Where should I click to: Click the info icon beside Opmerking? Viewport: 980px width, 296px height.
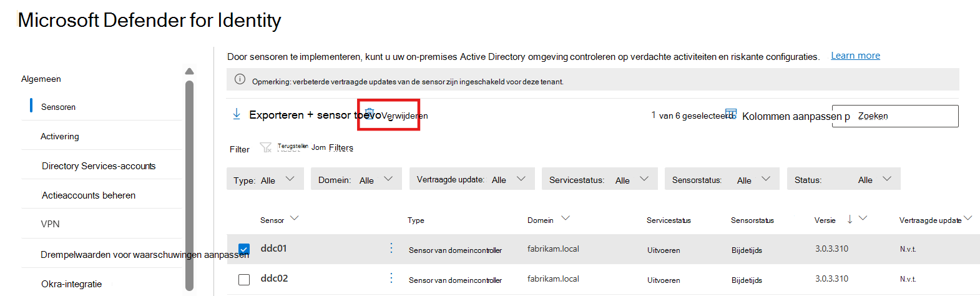[x=240, y=79]
